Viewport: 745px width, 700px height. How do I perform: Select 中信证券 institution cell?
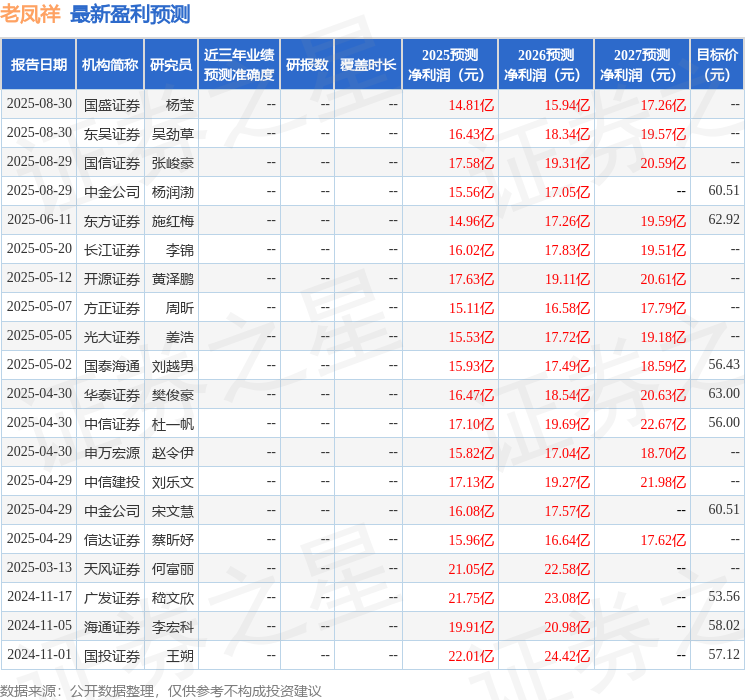tap(112, 424)
